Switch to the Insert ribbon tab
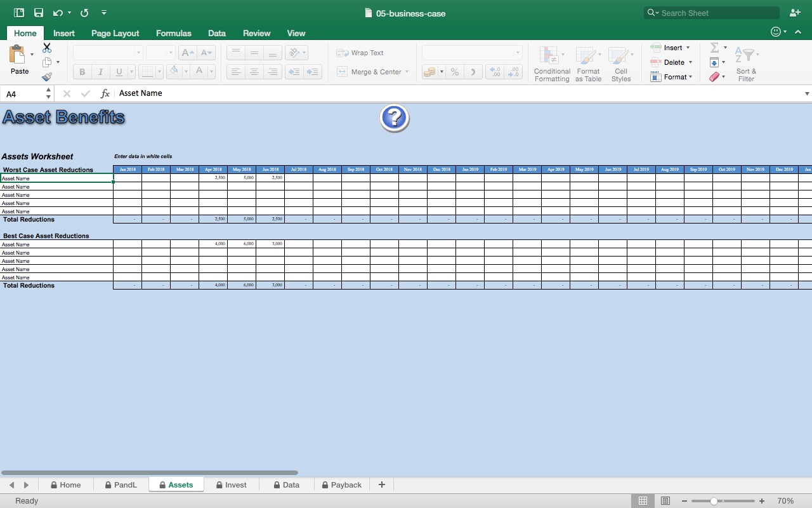 coord(64,33)
